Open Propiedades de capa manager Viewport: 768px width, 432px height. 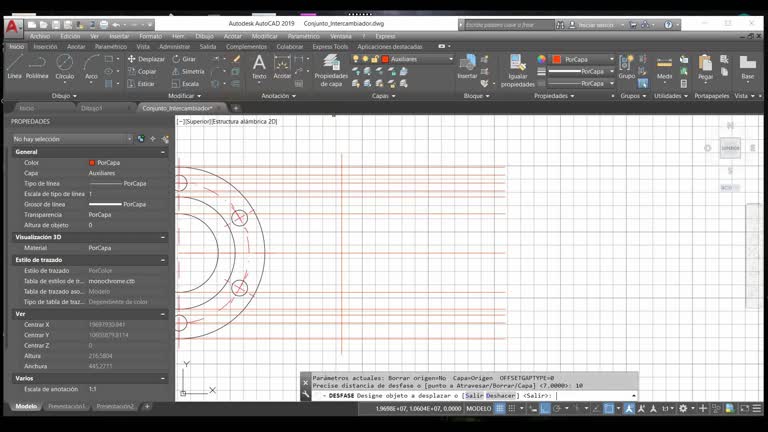click(331, 71)
